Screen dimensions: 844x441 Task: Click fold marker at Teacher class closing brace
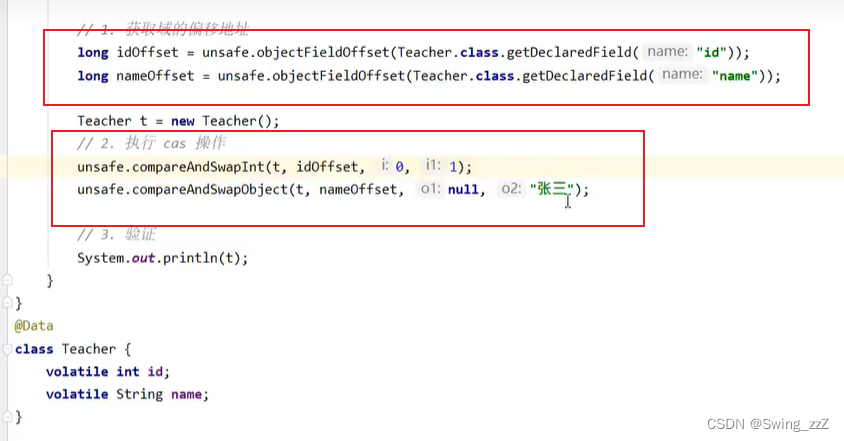[x=7, y=417]
